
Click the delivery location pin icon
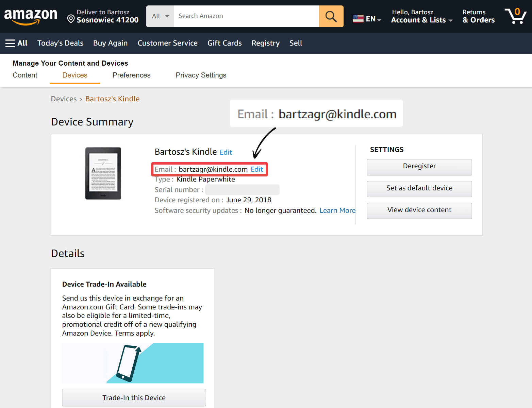tap(71, 19)
